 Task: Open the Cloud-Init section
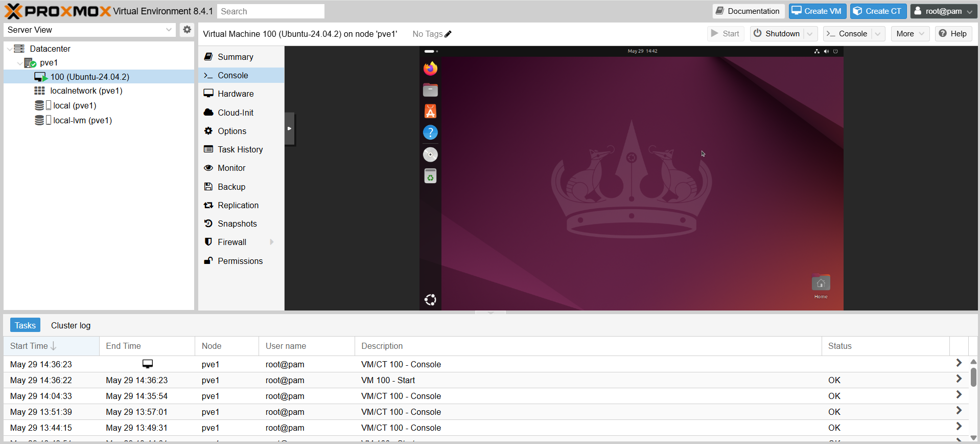tap(241, 113)
